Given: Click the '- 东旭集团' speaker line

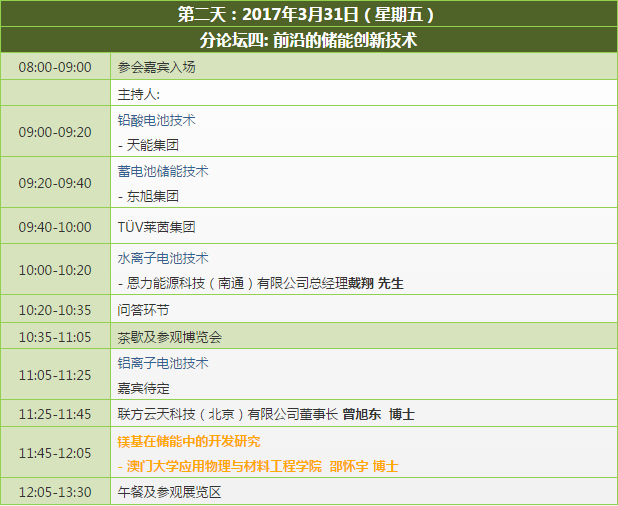Looking at the screenshot, I should 148,196.
